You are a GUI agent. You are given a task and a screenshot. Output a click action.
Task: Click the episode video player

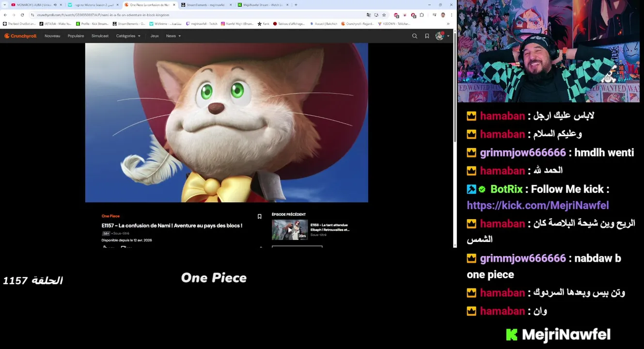[x=226, y=123]
